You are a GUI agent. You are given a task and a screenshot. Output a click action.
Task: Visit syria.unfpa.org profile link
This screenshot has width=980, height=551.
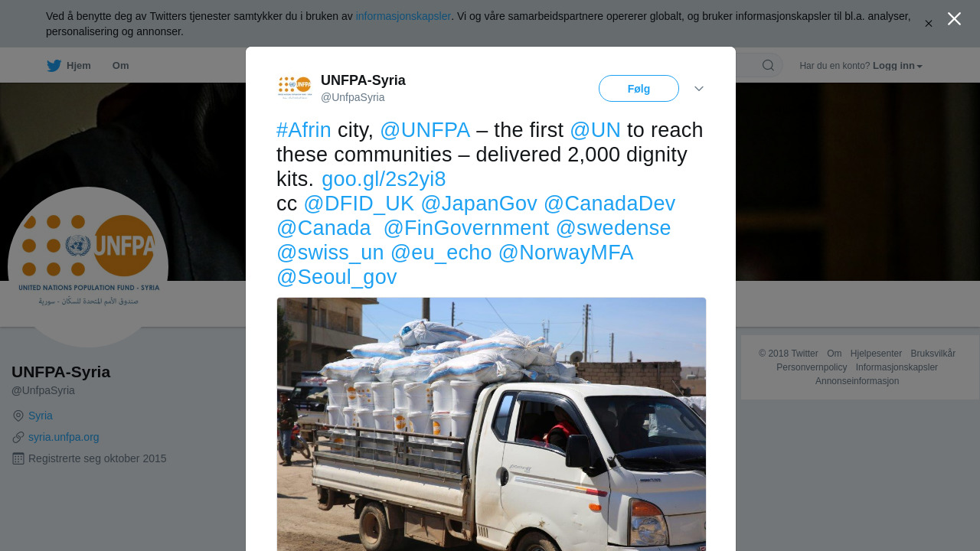pyautogui.click(x=64, y=437)
